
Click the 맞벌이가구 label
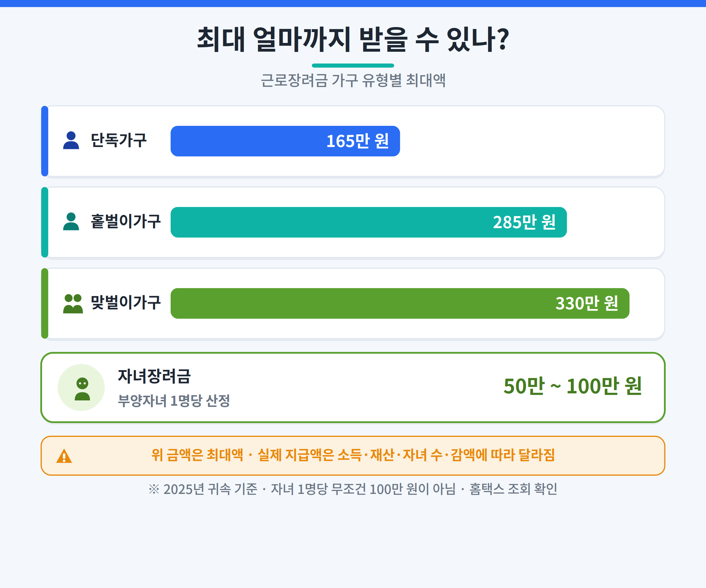pos(126,303)
